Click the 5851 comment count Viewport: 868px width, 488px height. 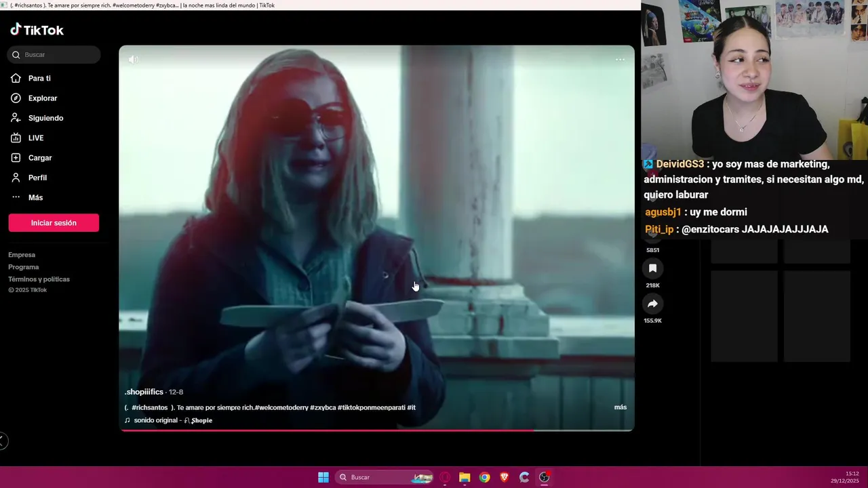coord(652,250)
